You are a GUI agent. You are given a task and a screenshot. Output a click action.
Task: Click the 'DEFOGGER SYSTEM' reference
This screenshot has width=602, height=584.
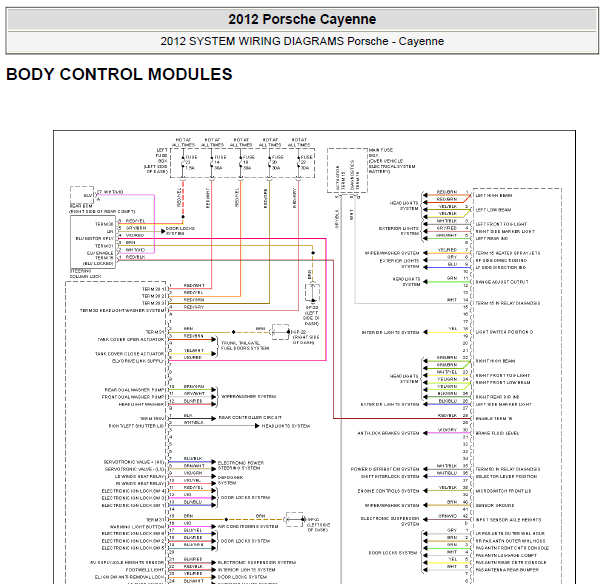pyautogui.click(x=230, y=480)
